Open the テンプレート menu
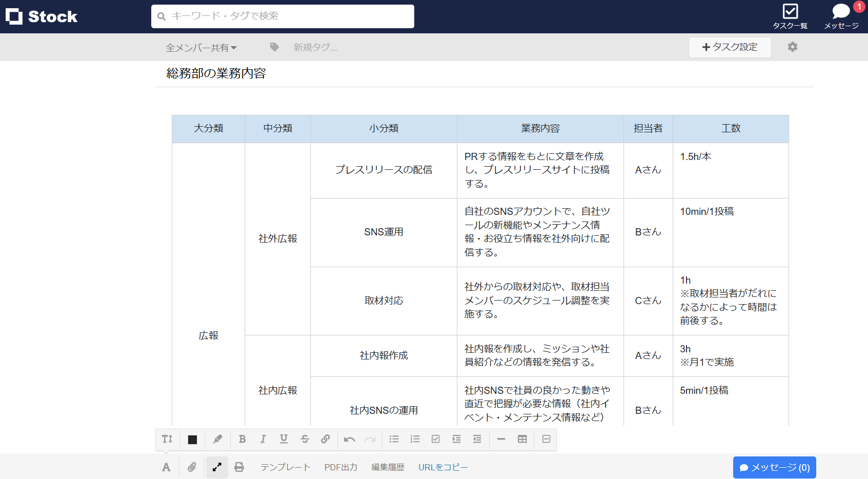 click(286, 467)
